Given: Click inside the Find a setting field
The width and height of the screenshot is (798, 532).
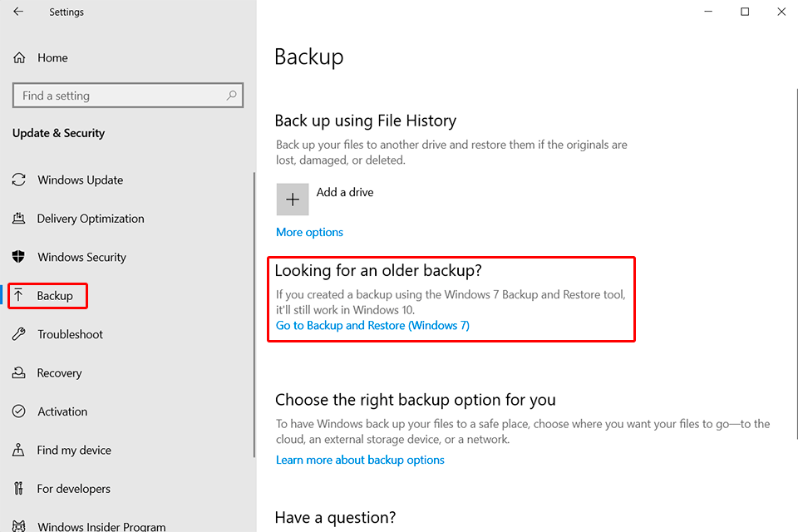Looking at the screenshot, I should coord(128,96).
